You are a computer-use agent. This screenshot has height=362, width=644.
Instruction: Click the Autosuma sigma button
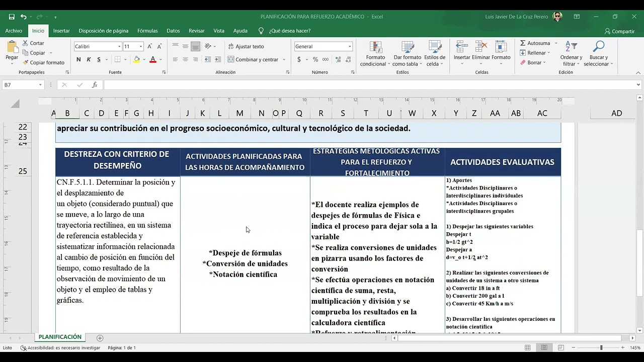[535, 43]
